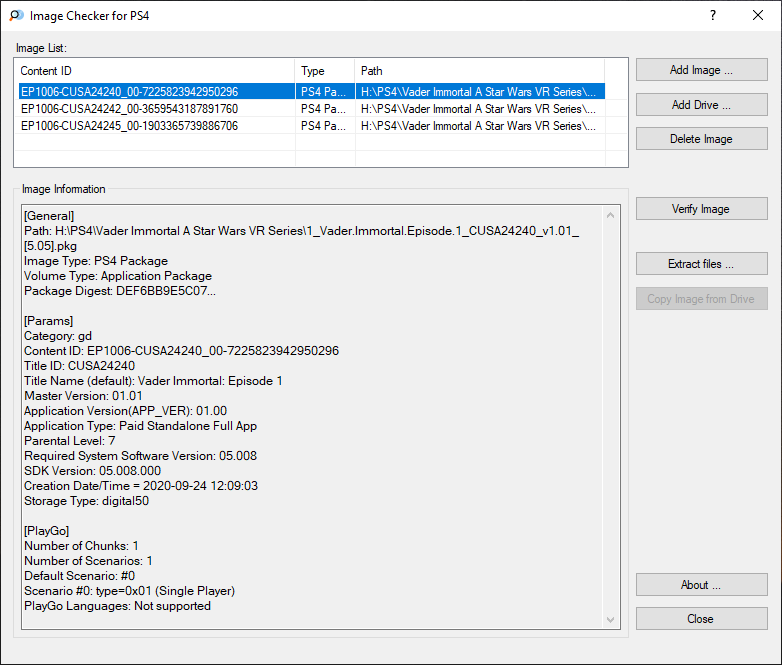
Task: Close the Image Checker window with X
Action: 758,15
